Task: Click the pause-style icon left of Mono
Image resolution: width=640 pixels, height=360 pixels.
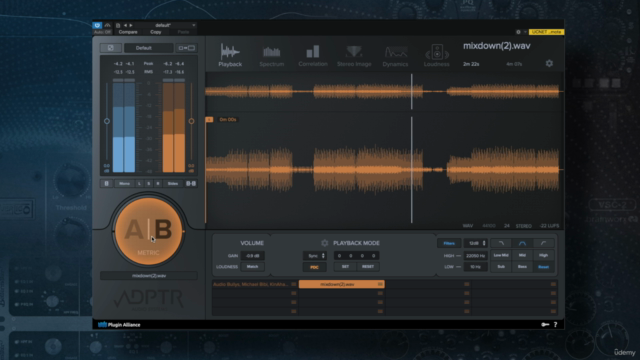Action: tap(107, 184)
